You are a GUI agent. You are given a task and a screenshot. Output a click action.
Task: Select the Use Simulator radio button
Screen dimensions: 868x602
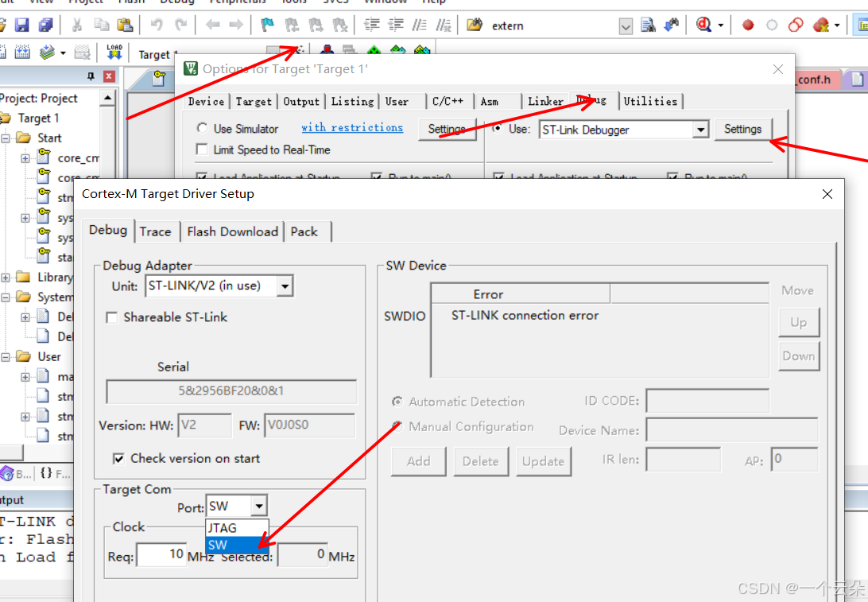[x=202, y=129]
